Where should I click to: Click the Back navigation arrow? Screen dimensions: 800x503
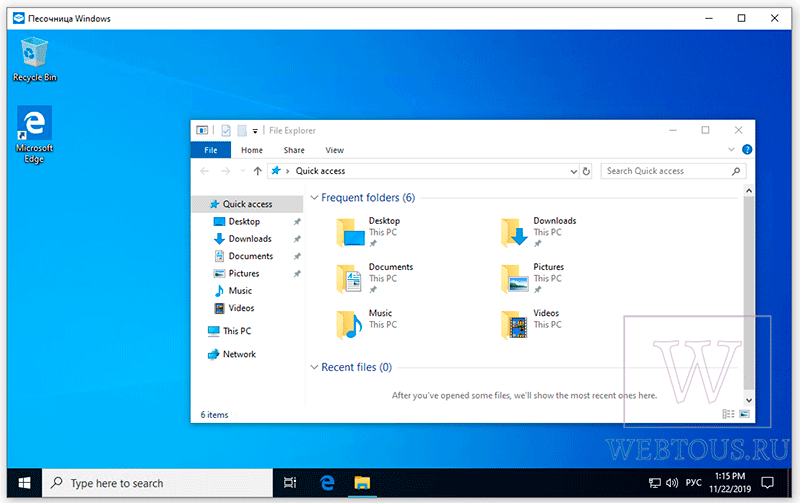205,171
